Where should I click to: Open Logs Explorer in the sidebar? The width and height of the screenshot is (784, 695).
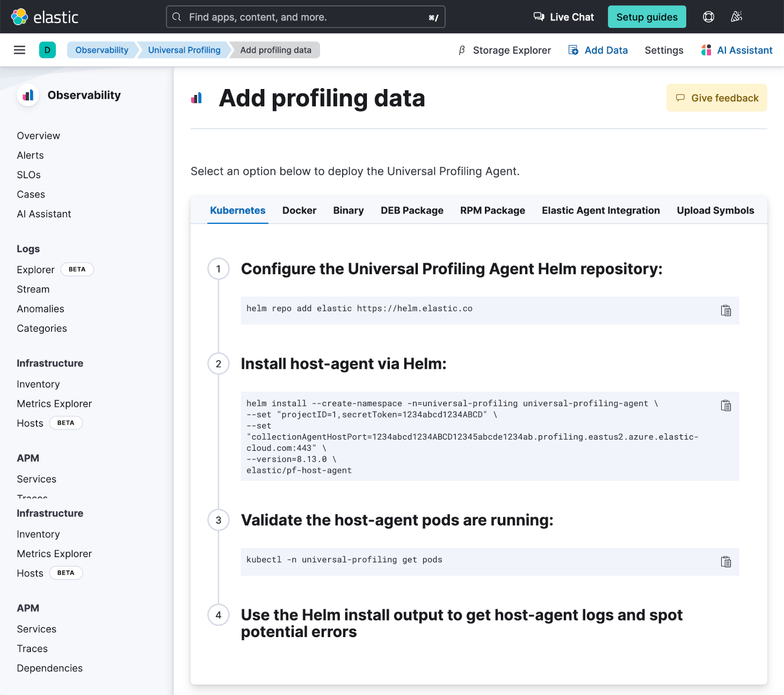pyautogui.click(x=35, y=269)
